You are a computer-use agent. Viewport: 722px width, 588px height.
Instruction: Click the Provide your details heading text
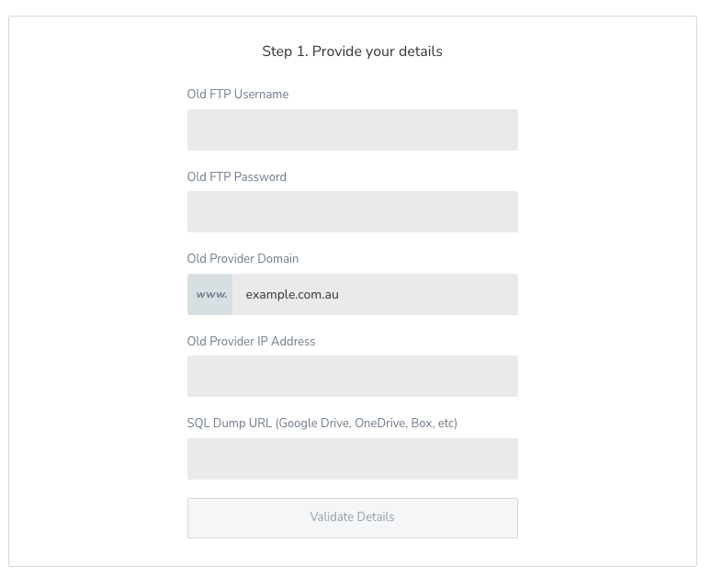(x=378, y=51)
